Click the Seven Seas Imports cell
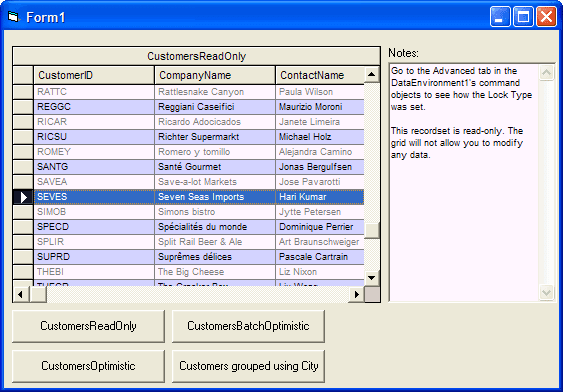563x392 pixels. (x=215, y=197)
